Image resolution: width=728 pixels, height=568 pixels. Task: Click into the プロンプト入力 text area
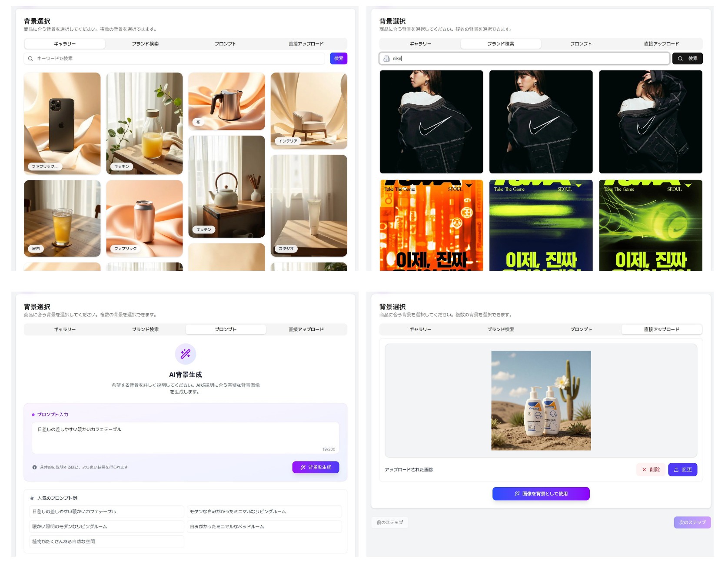tap(186, 438)
